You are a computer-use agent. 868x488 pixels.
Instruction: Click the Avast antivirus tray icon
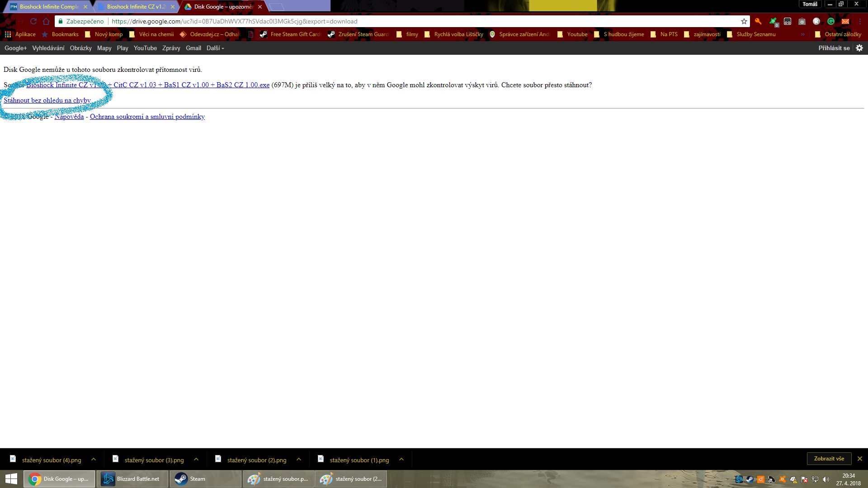pyautogui.click(x=783, y=479)
